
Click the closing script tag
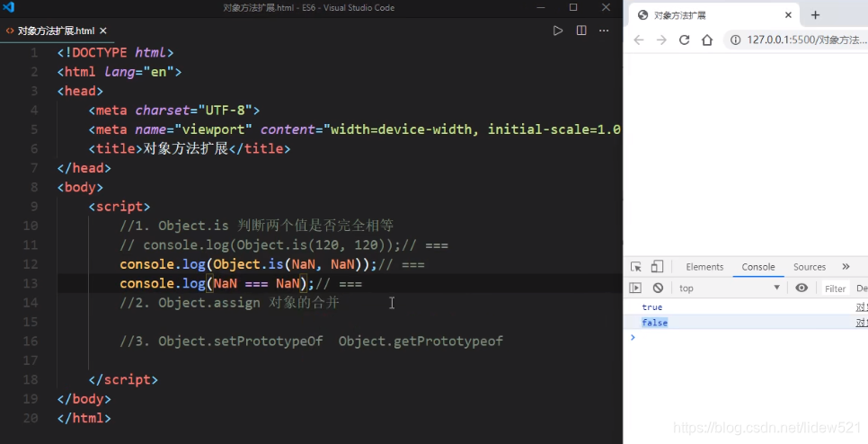123,380
